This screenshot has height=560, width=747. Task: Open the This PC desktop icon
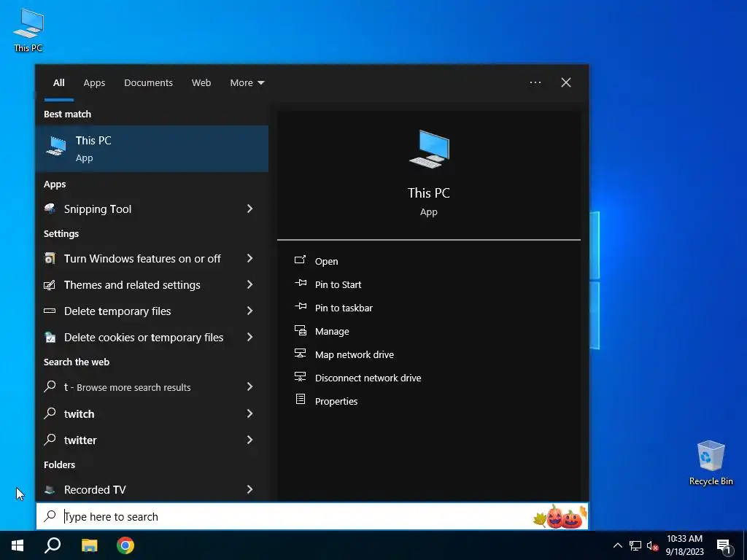(28, 29)
